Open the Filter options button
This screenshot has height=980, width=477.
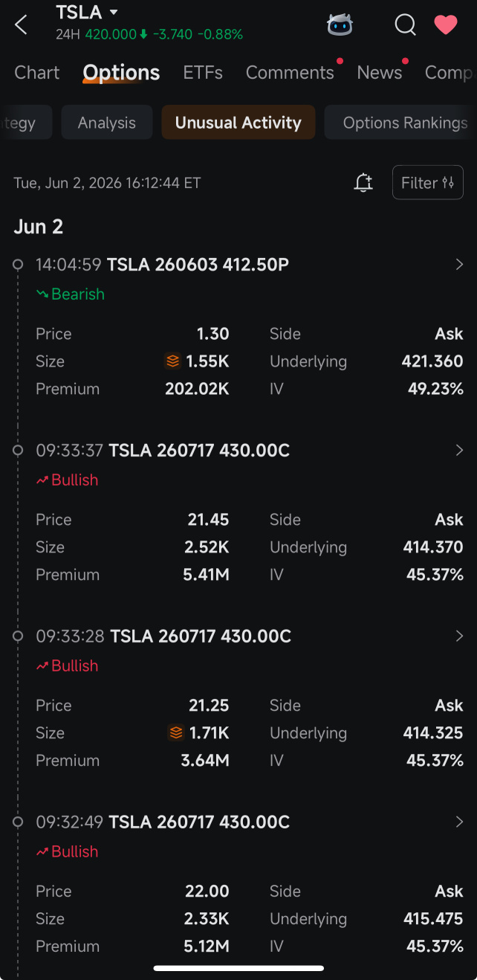(427, 182)
